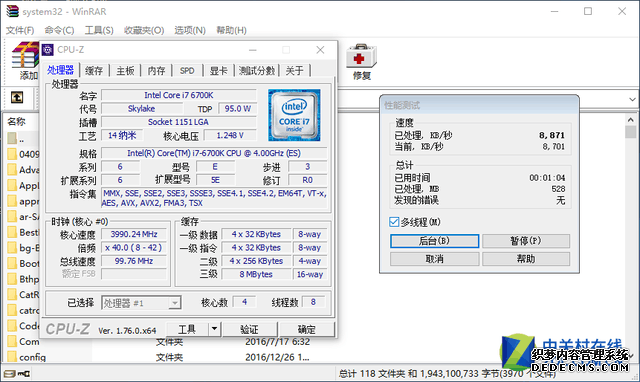This screenshot has height=382, width=640.
Task: Switch to the 缓存 tab in CPU-Z
Action: click(x=94, y=71)
